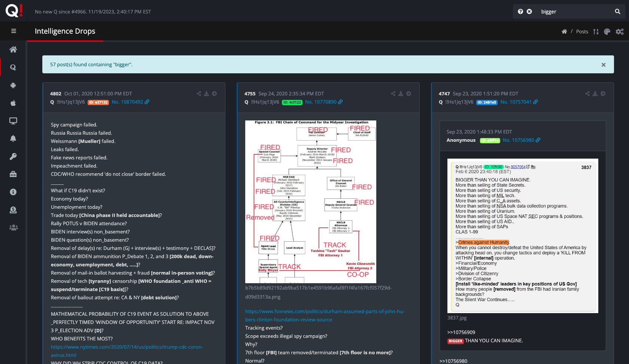Open the palette theme icon
The width and height of the screenshot is (629, 364).
[x=607, y=32]
